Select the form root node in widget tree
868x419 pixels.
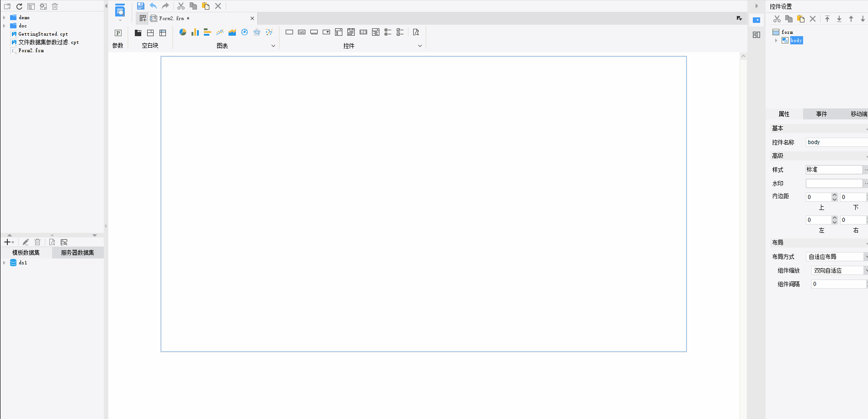787,32
